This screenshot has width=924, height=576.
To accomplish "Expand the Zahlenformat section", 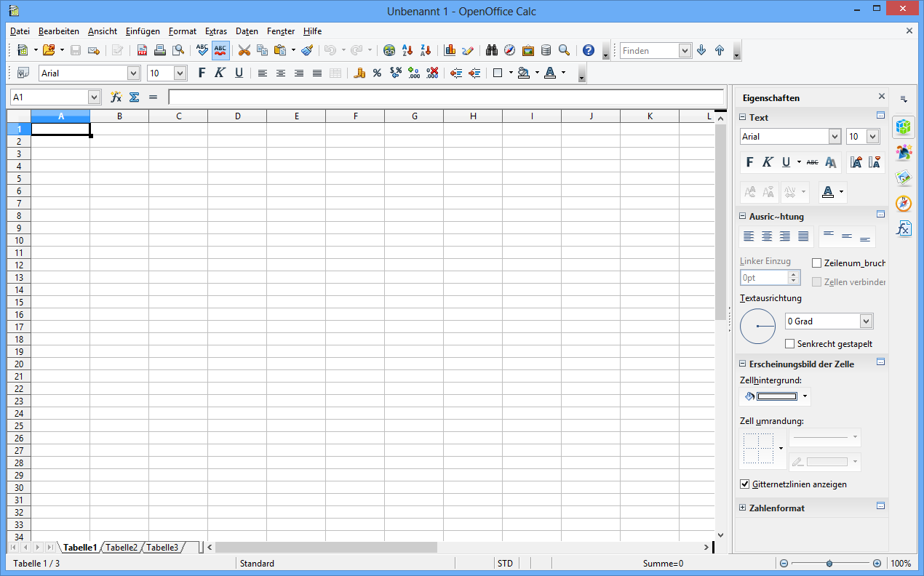I will [742, 508].
